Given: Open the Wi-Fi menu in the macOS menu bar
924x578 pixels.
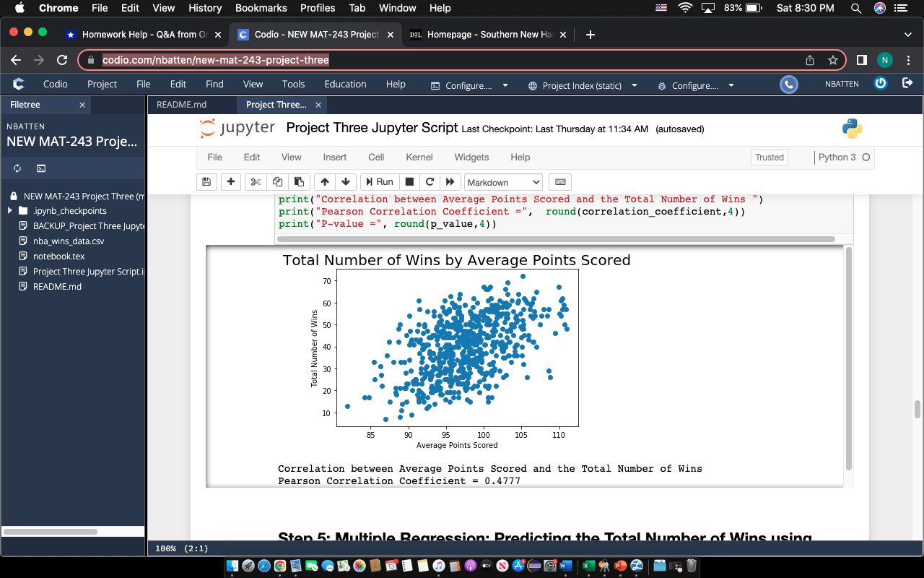Looking at the screenshot, I should (684, 8).
